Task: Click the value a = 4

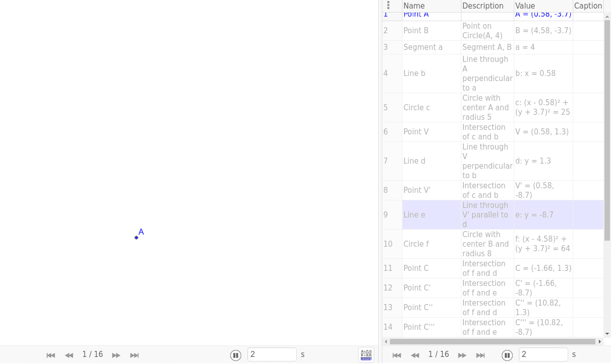Action: pos(525,47)
